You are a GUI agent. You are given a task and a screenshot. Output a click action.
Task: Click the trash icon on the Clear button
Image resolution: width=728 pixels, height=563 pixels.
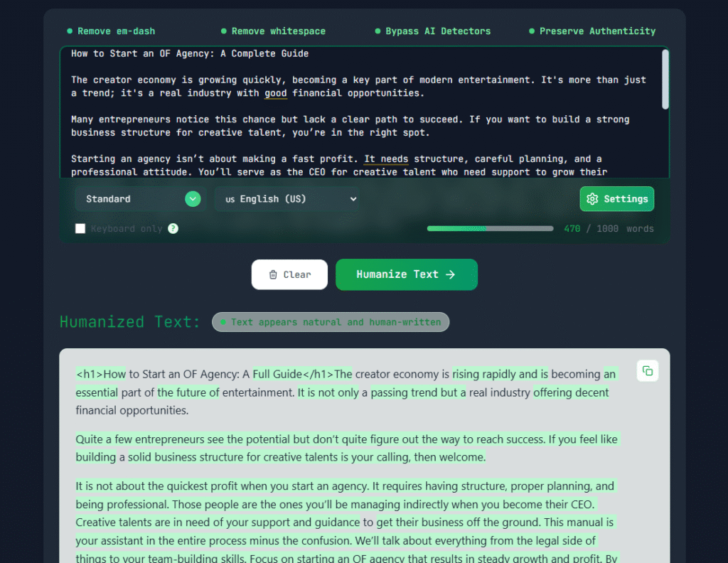[x=273, y=275]
